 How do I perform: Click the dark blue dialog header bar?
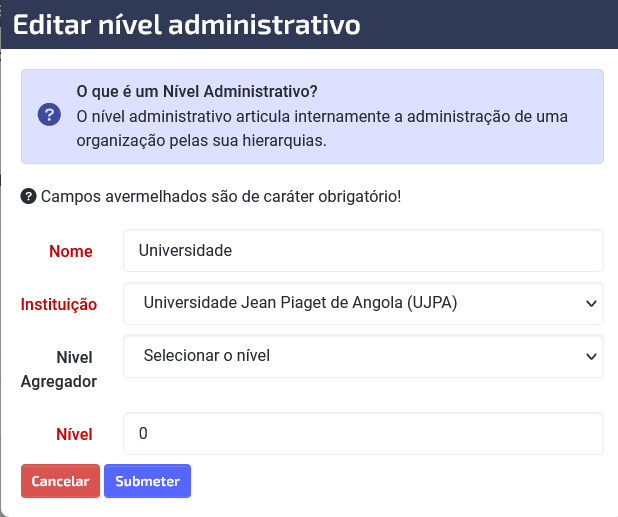click(x=309, y=24)
